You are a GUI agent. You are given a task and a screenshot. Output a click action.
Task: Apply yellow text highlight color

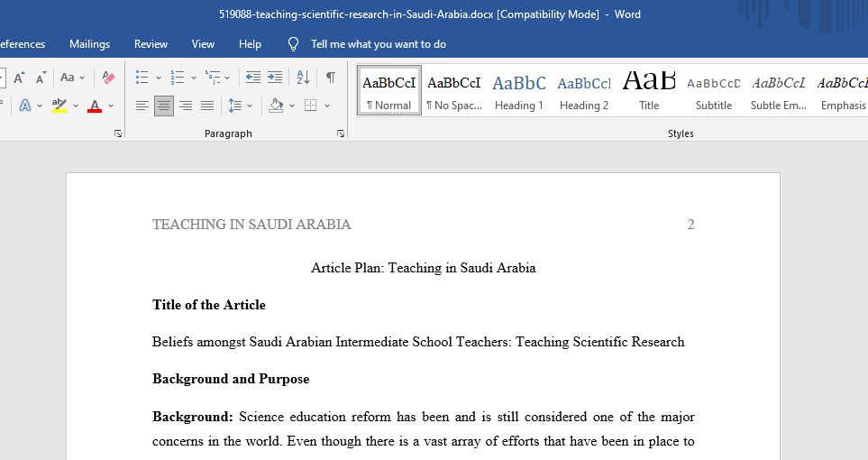pyautogui.click(x=59, y=106)
